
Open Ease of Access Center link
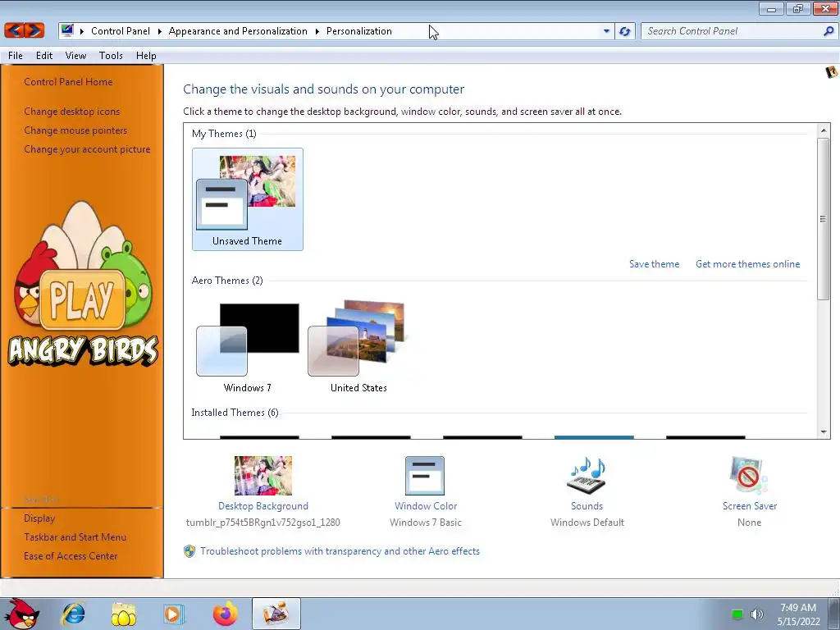71,556
